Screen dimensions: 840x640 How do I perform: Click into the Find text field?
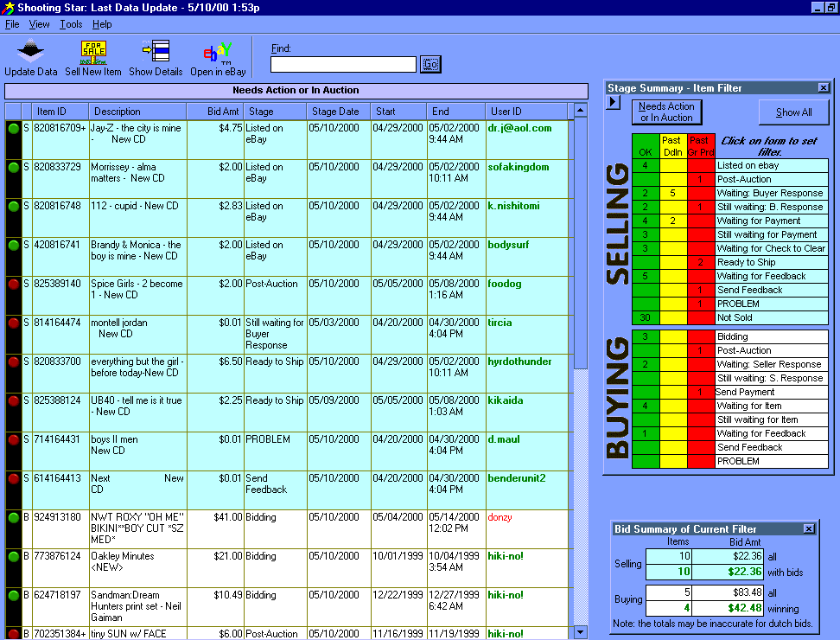(343, 64)
